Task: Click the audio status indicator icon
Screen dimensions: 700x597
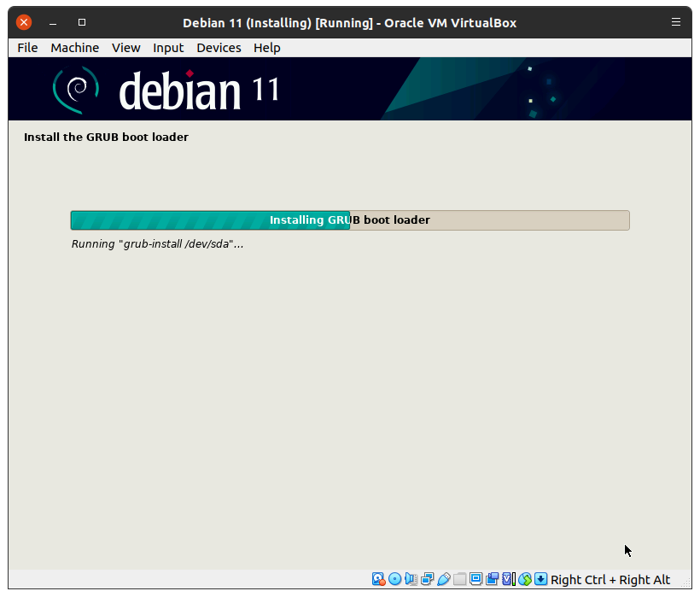Action: point(411,579)
